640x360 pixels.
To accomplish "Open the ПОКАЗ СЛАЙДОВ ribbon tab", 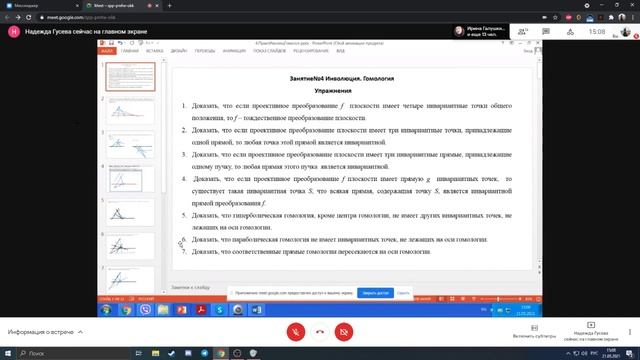I will 269,51.
